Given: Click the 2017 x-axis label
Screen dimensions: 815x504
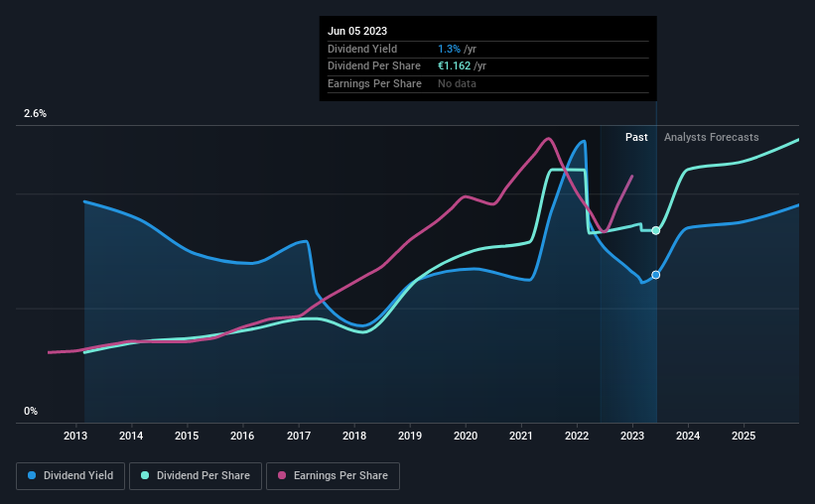Looking at the screenshot, I should point(299,436).
